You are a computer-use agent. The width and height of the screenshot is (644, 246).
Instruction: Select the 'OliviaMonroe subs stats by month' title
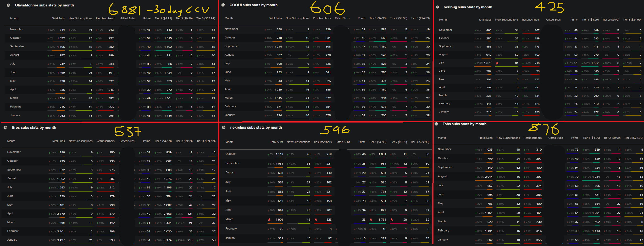click(44, 5)
